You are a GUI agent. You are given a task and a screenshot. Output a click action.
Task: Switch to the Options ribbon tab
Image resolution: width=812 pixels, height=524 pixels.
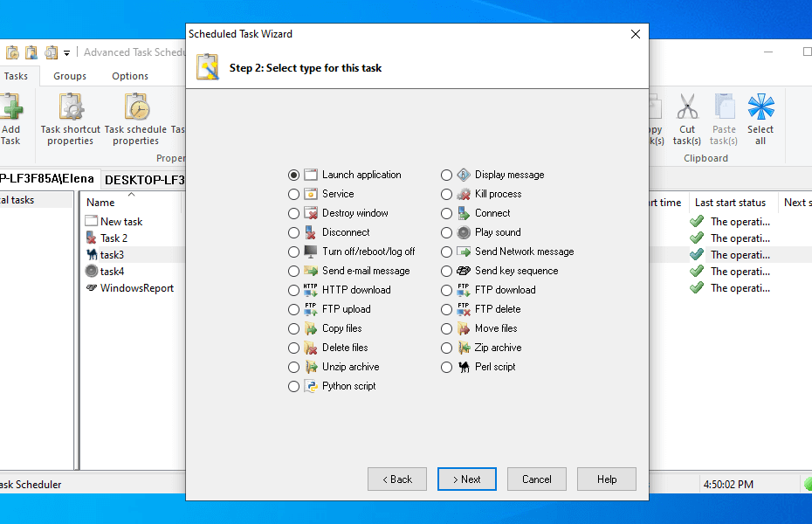(x=130, y=76)
